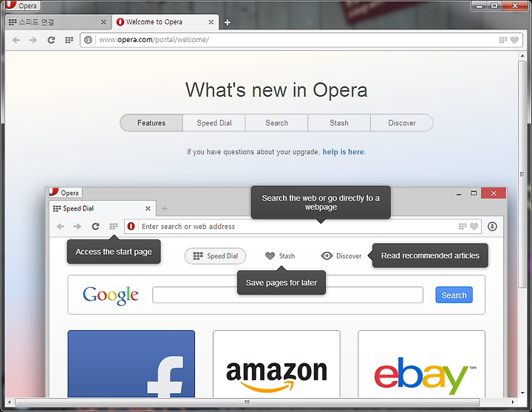The image size is (532, 412).
Task: Select the Discover tab on the page
Action: 402,123
